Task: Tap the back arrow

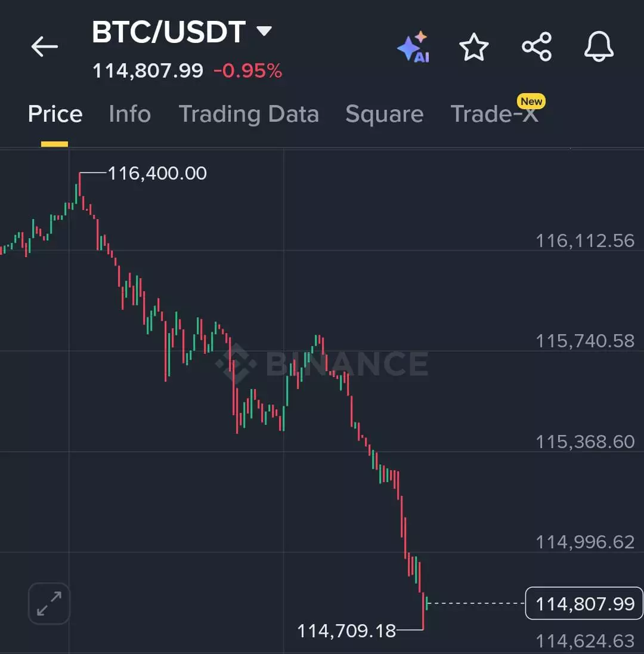Action: point(45,47)
